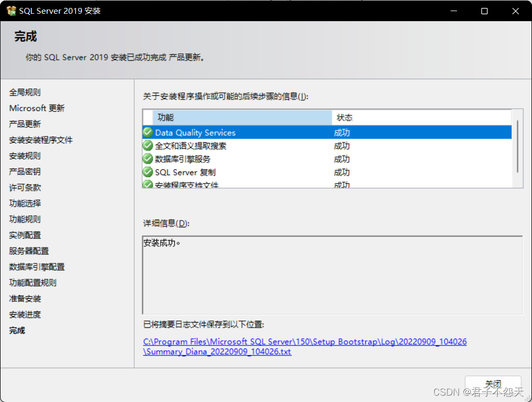The image size is (532, 402).
Task: Click 成功 status of 数据库引擎服务
Action: point(342,159)
